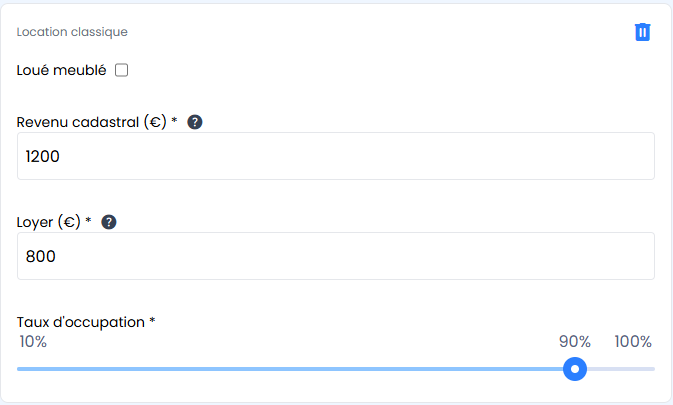Click the Revenu cadastral (€) field label
This screenshot has width=673, height=405.
click(x=92, y=122)
